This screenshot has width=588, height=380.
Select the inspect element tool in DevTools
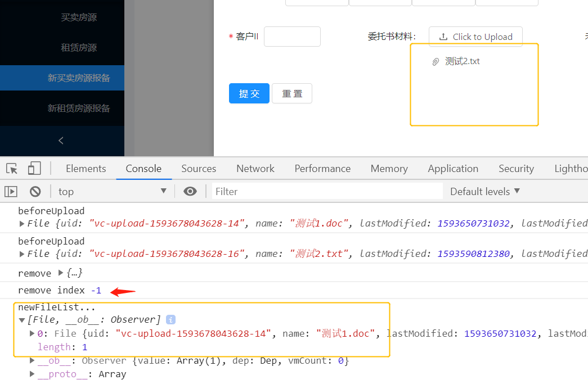10,168
